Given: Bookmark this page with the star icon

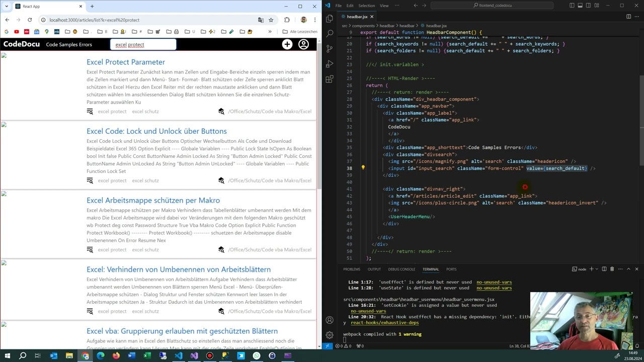Looking at the screenshot, I should click(x=271, y=20).
